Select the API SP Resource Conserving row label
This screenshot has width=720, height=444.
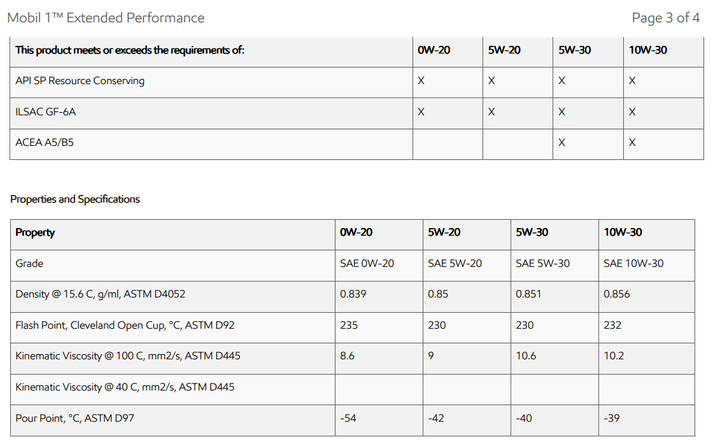pos(80,81)
